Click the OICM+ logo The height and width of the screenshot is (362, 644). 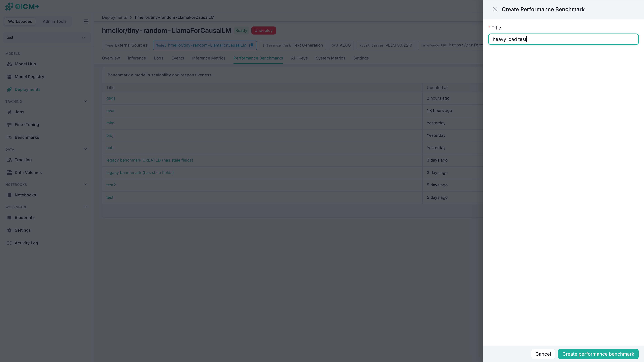pos(22,7)
